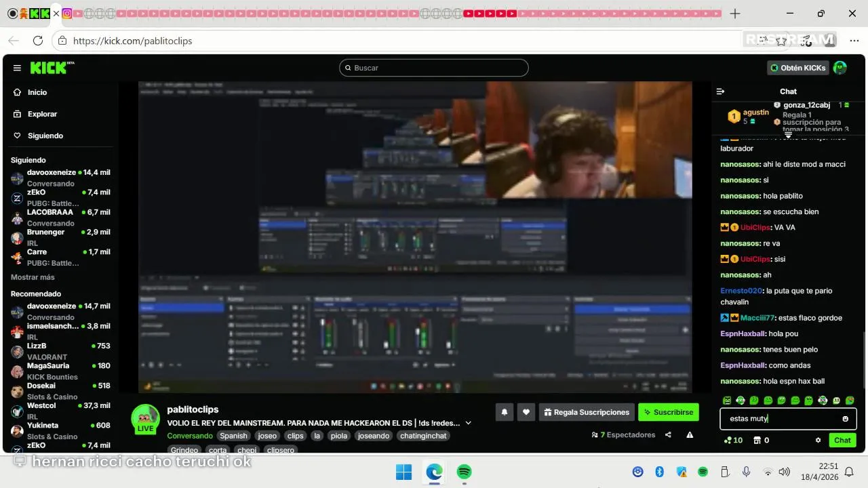Open the user profile avatar menu
The height and width of the screenshot is (488, 868).
click(840, 68)
